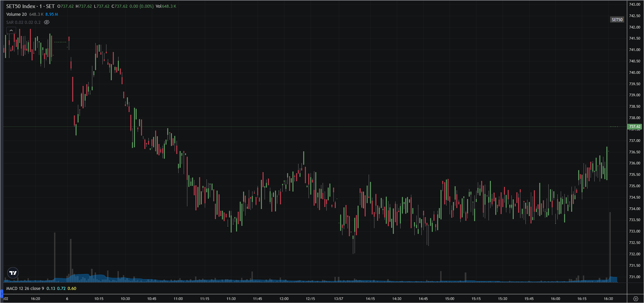Click the green 737.62 current price label
This screenshot has height=303, width=644.
(x=635, y=127)
